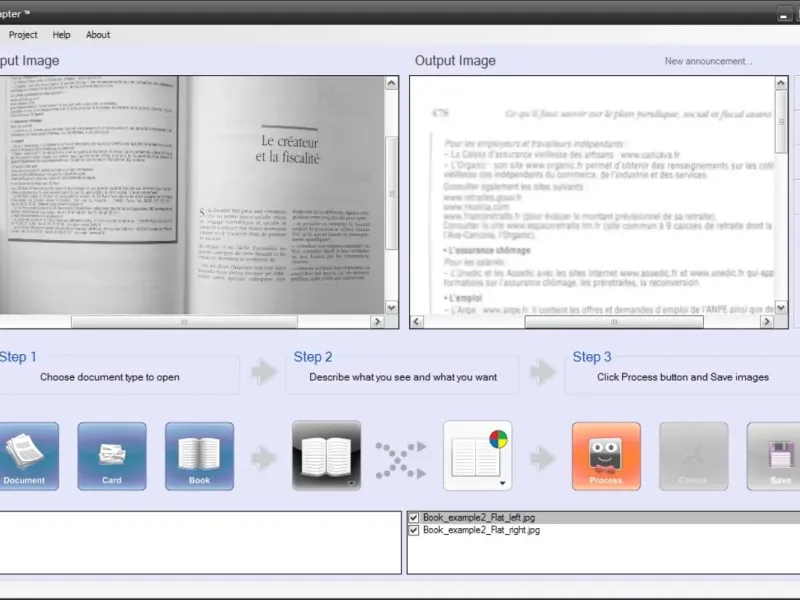Click output image scroll left arrow
Screen dimensions: 800x600
coord(416,321)
